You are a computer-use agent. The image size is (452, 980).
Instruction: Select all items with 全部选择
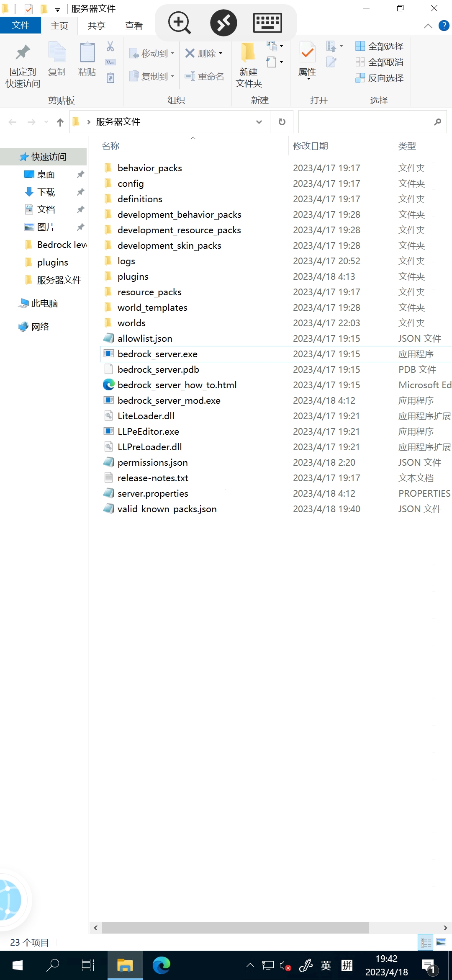click(x=380, y=46)
